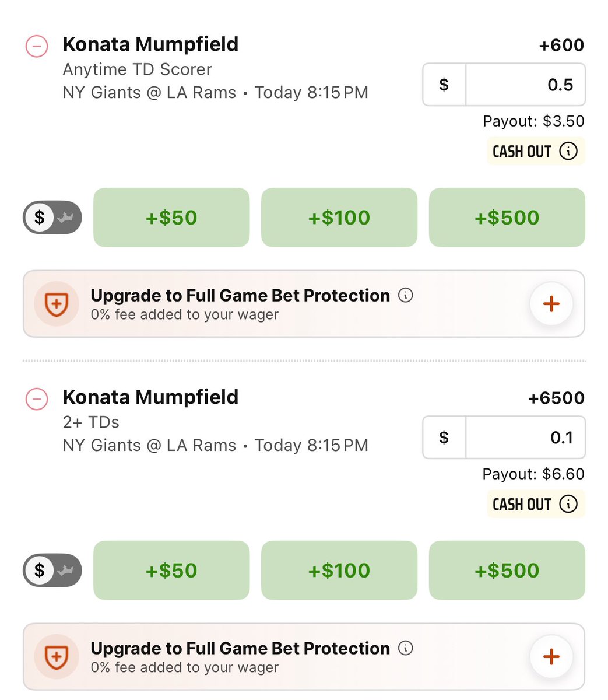Tap the shield icon in second protection banner
The image size is (608, 700).
pos(57,657)
